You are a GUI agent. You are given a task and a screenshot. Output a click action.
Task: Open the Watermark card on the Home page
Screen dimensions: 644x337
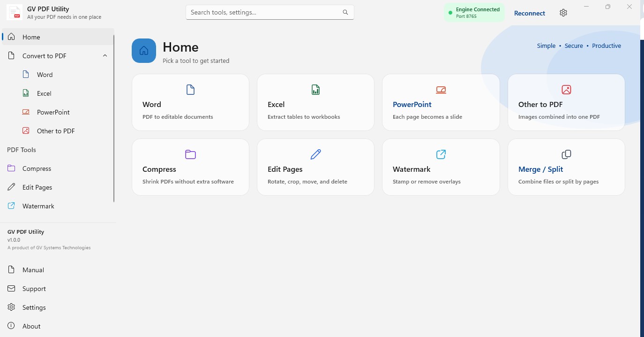[x=441, y=167]
